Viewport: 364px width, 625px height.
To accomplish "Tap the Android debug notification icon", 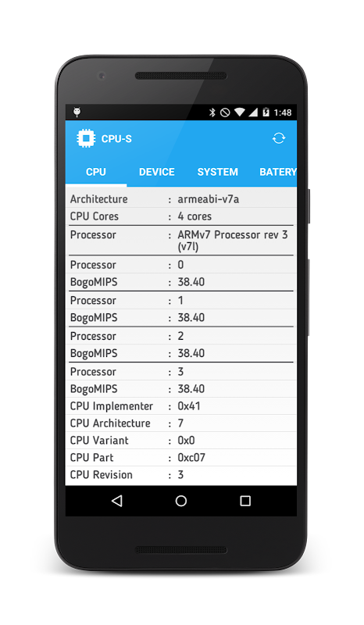I will tap(77, 112).
